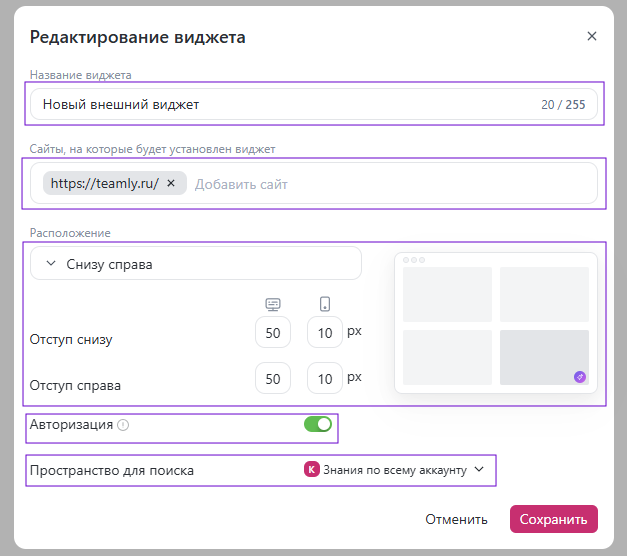The height and width of the screenshot is (556, 627).
Task: Click the pink K account badge icon
Action: click(310, 469)
